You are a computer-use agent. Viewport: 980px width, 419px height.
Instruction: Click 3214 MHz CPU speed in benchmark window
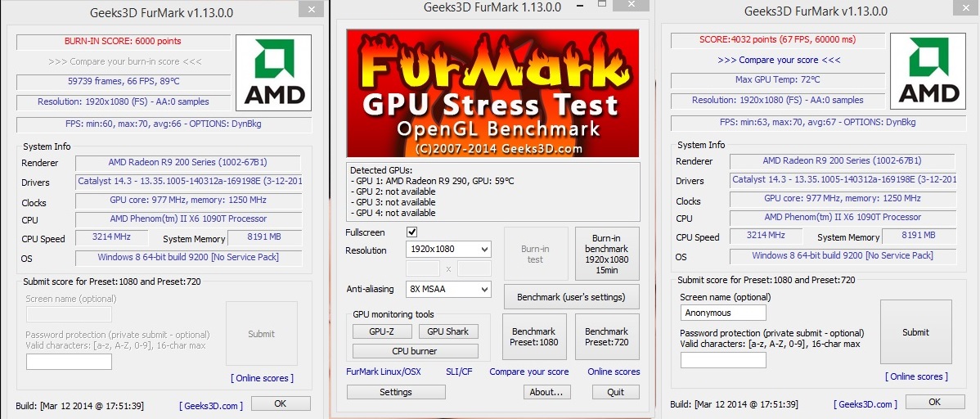click(x=766, y=235)
